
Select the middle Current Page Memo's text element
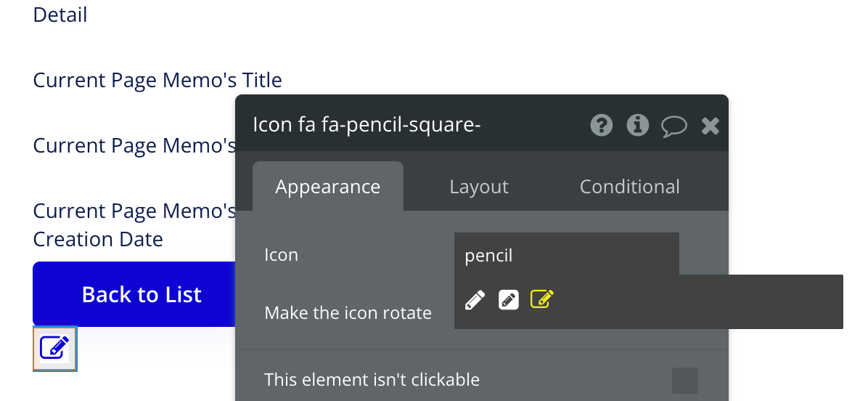point(135,145)
